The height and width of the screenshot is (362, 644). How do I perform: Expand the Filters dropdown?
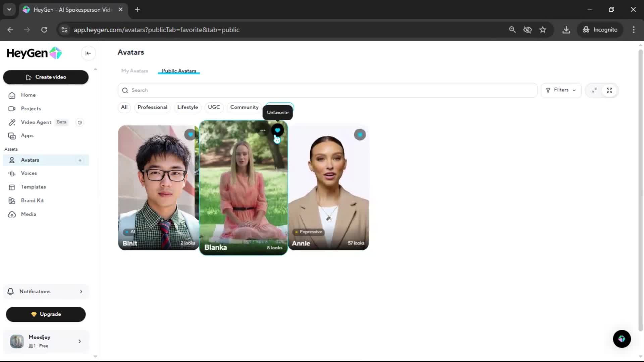tap(561, 90)
